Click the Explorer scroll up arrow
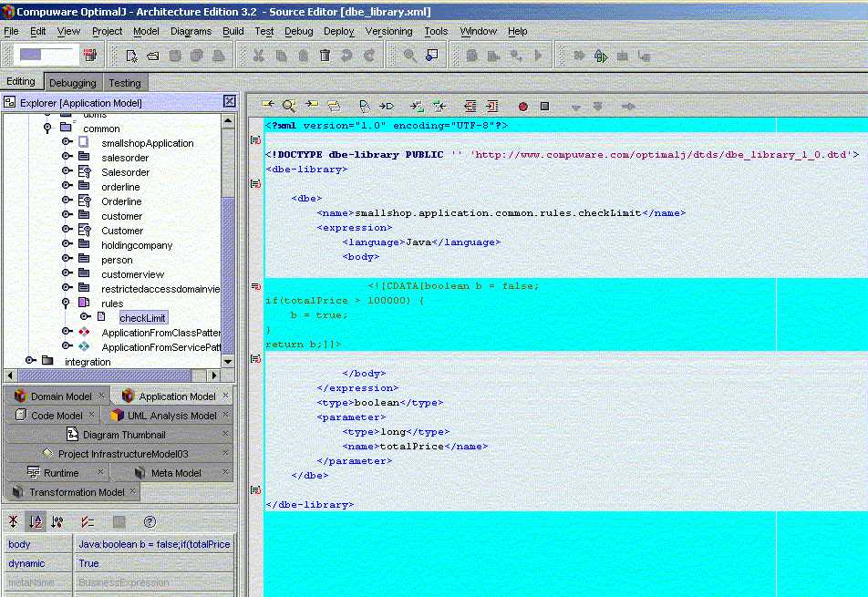 [x=228, y=120]
